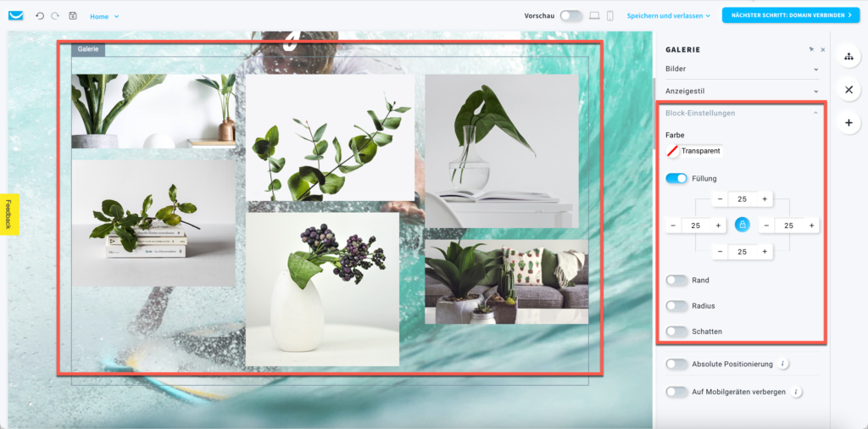Collapse the Block-Einstellungen section

742,113
